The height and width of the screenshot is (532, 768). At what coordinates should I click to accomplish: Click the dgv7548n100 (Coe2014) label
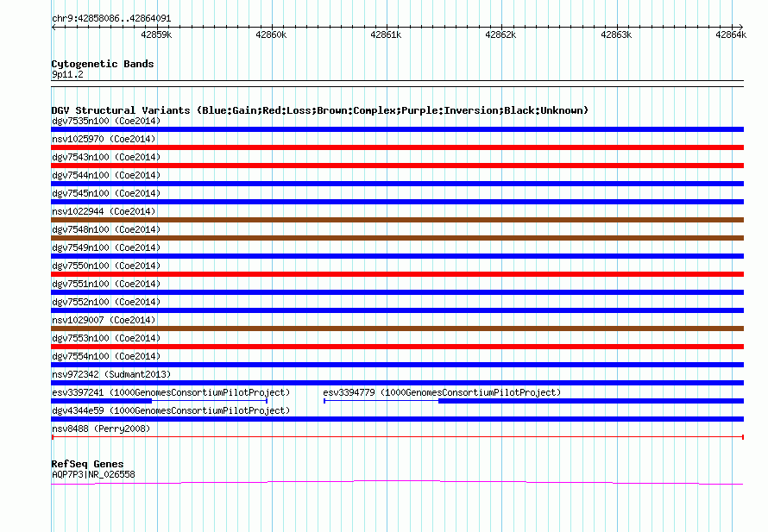[x=105, y=229]
